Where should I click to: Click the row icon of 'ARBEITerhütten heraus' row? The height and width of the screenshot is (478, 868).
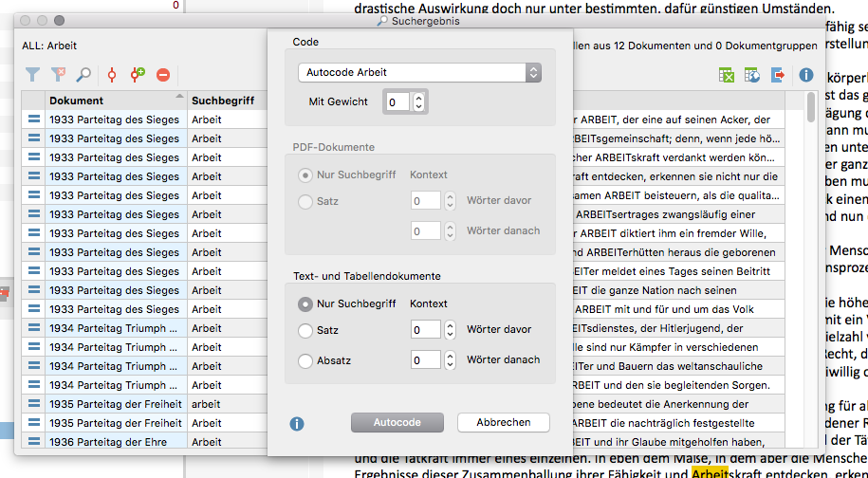[x=34, y=252]
